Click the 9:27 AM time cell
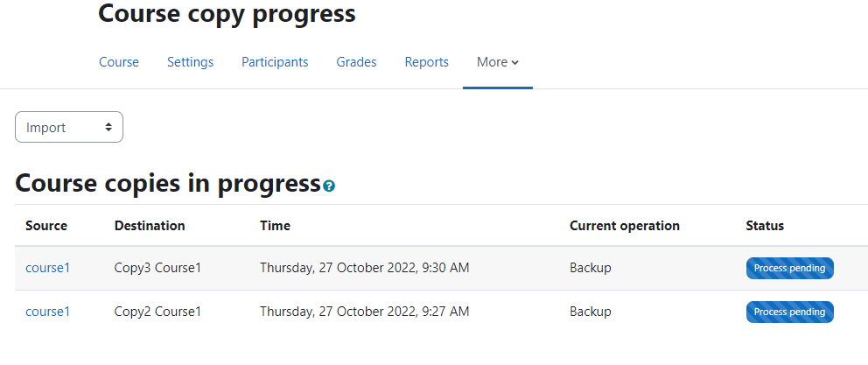 tap(365, 312)
